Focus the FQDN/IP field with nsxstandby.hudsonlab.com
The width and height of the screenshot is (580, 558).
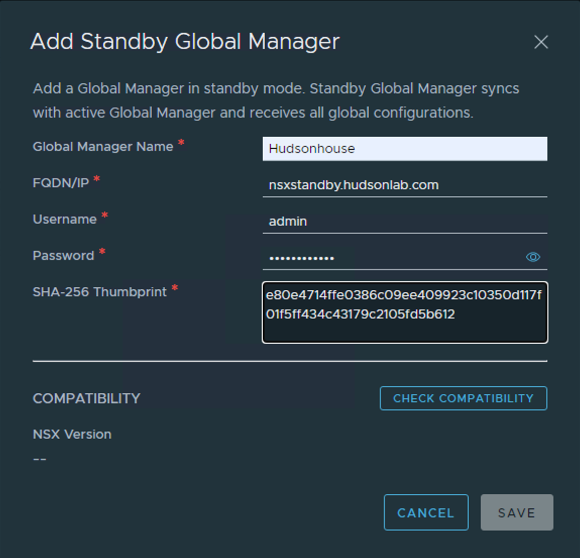click(x=405, y=185)
